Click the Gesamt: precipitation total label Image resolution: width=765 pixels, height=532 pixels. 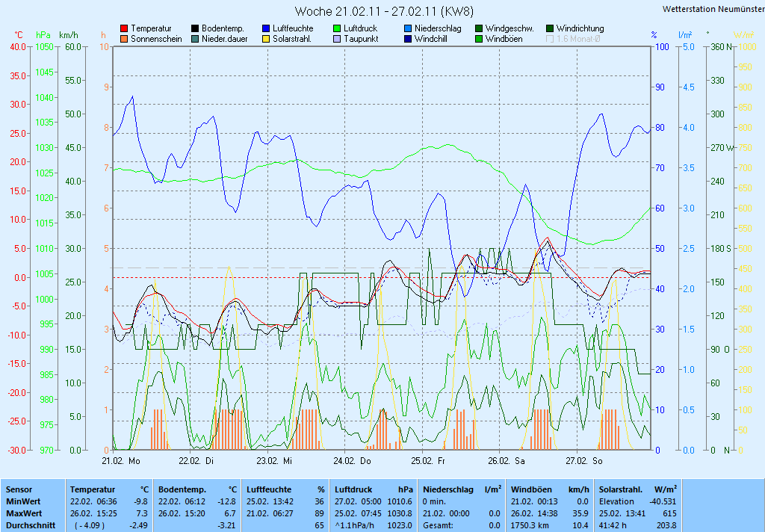438,526
